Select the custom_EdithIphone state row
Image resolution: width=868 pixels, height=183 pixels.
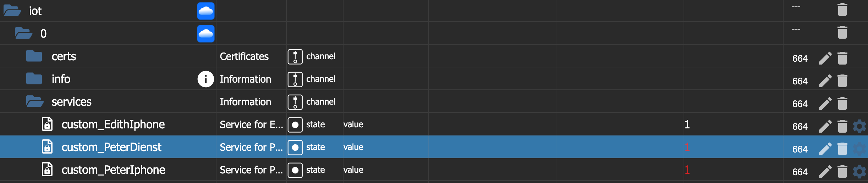pyautogui.click(x=113, y=124)
